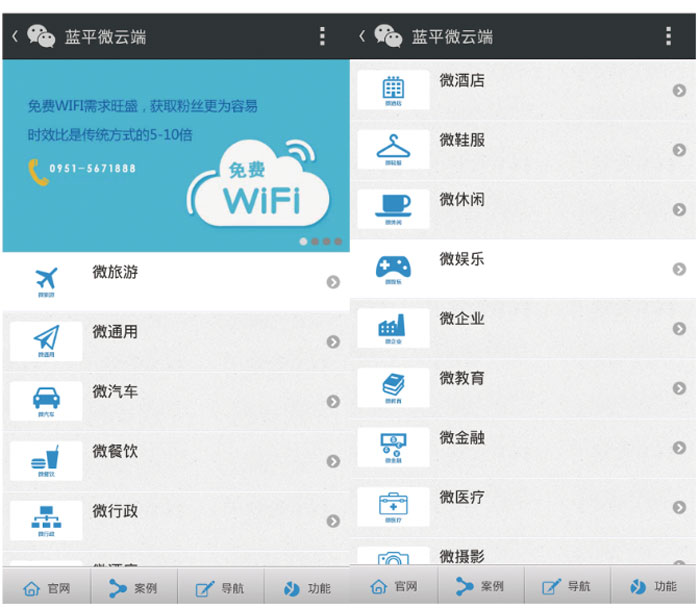Select the banner carousel page dots

[320, 241]
